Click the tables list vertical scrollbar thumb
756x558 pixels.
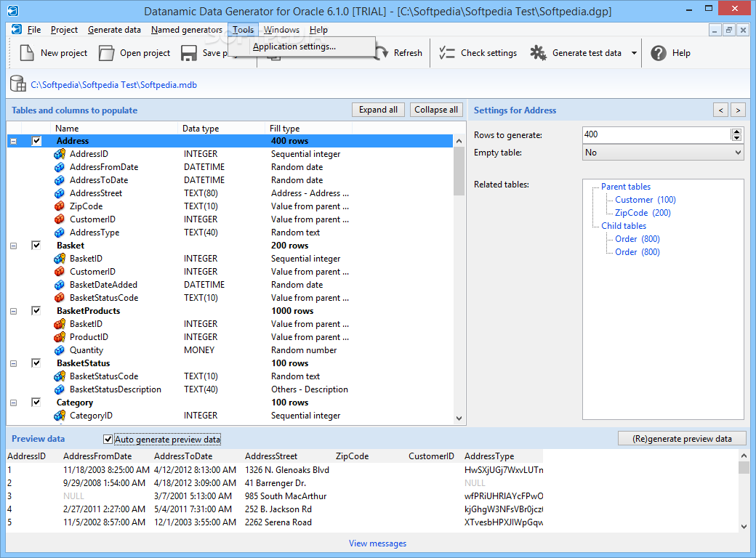pyautogui.click(x=459, y=171)
